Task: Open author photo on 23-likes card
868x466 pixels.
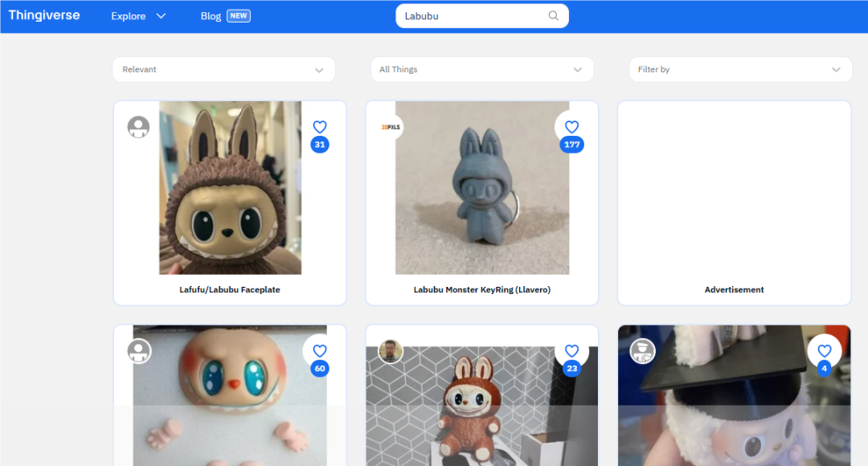Action: point(391,351)
